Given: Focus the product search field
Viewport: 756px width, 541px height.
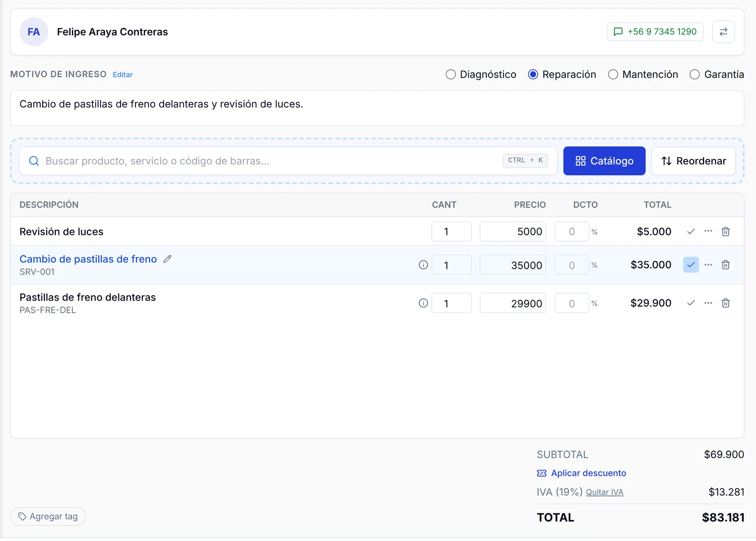Looking at the screenshot, I should tap(288, 161).
